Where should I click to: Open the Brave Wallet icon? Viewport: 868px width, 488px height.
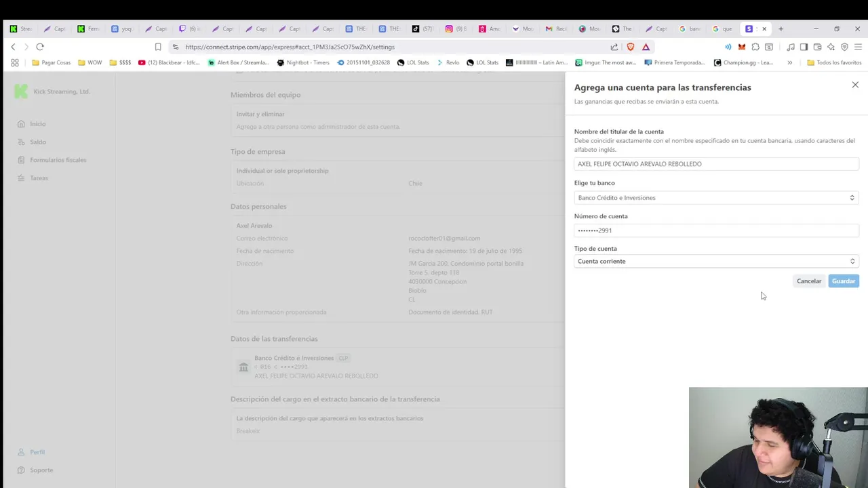[817, 47]
